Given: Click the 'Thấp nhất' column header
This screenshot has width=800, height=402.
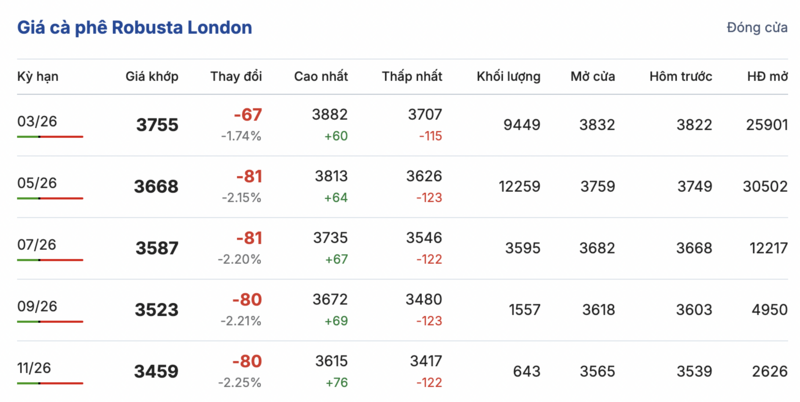Looking at the screenshot, I should click(x=412, y=77).
